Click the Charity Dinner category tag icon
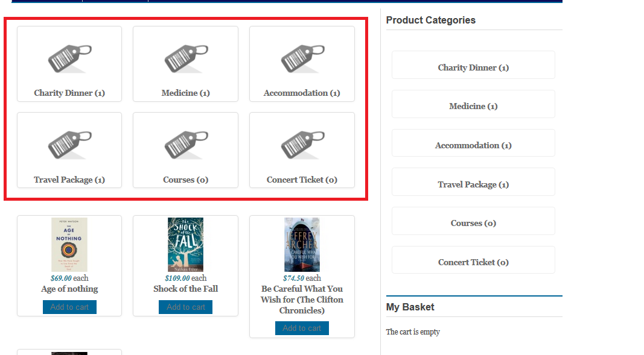The height and width of the screenshot is (355, 644). (x=69, y=58)
